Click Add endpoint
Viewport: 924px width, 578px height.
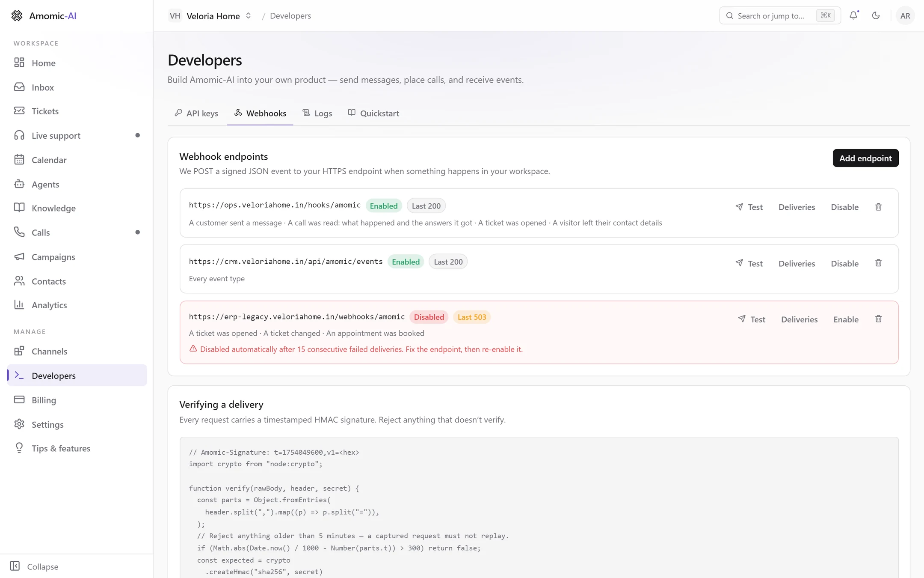coord(865,158)
